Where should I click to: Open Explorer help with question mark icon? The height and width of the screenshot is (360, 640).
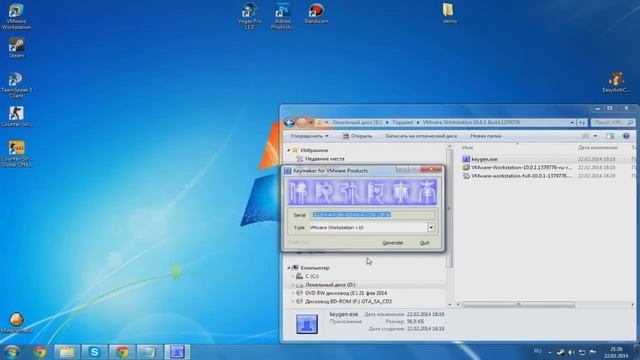[x=626, y=136]
